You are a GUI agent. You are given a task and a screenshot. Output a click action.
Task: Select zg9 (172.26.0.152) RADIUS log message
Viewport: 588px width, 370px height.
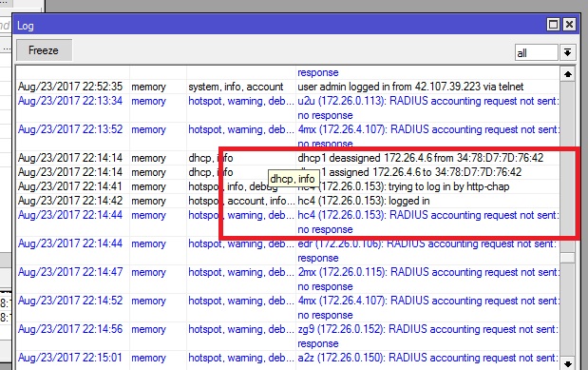[428, 336]
